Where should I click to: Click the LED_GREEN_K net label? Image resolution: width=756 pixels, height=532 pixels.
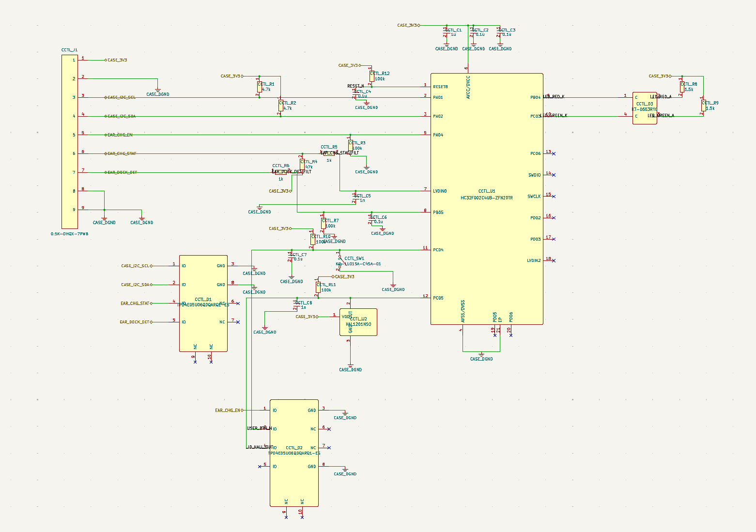pyautogui.click(x=555, y=116)
